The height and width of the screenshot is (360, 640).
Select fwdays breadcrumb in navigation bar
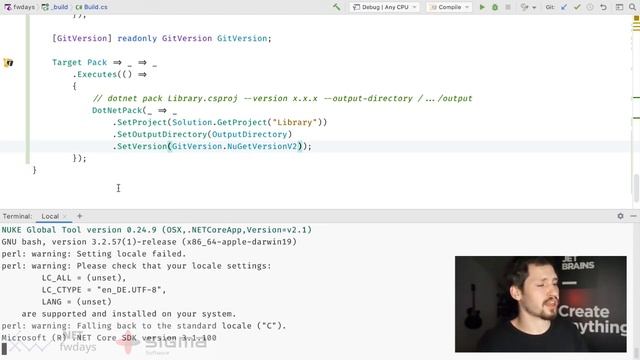tap(20, 7)
